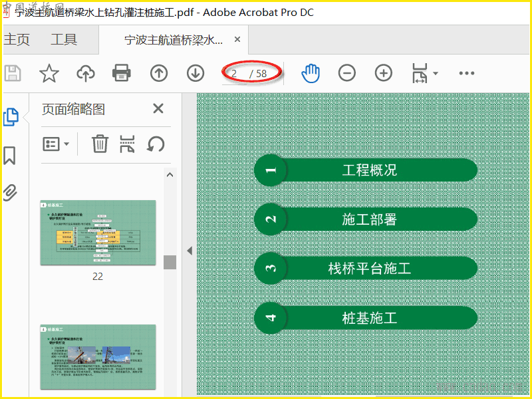Collapse the left navigation pane arrow

pyautogui.click(x=190, y=251)
